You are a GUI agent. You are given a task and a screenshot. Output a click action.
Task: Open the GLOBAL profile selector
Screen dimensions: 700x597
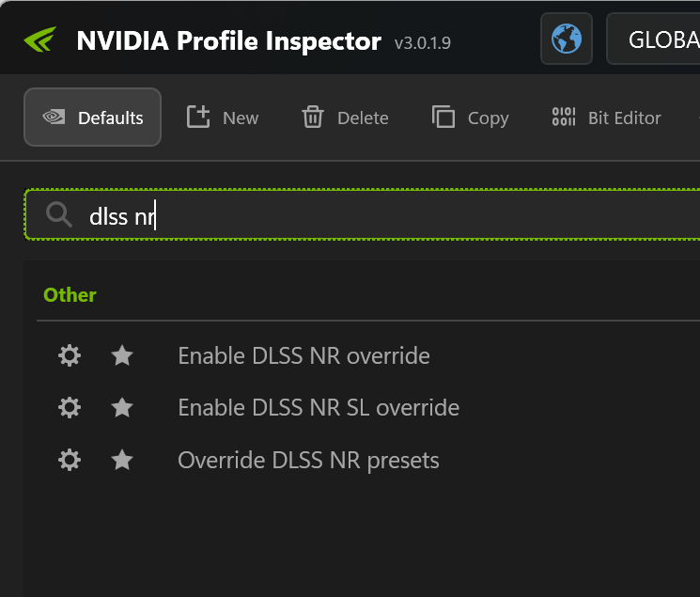point(654,39)
